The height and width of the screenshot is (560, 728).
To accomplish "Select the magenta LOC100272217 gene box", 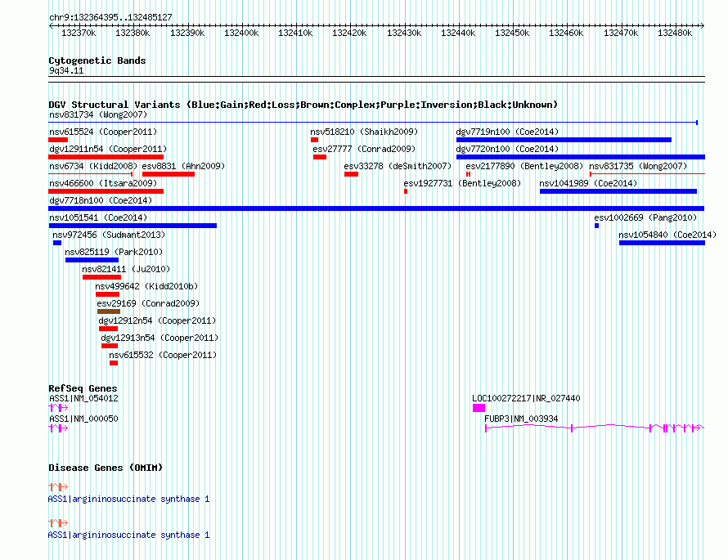I will point(479,408).
